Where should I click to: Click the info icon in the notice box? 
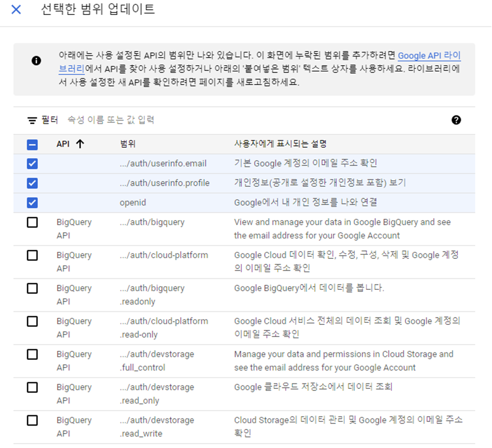tap(37, 61)
